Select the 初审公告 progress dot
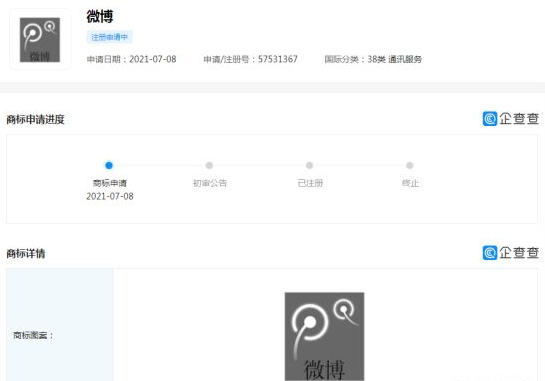The image size is (545, 381). (209, 165)
